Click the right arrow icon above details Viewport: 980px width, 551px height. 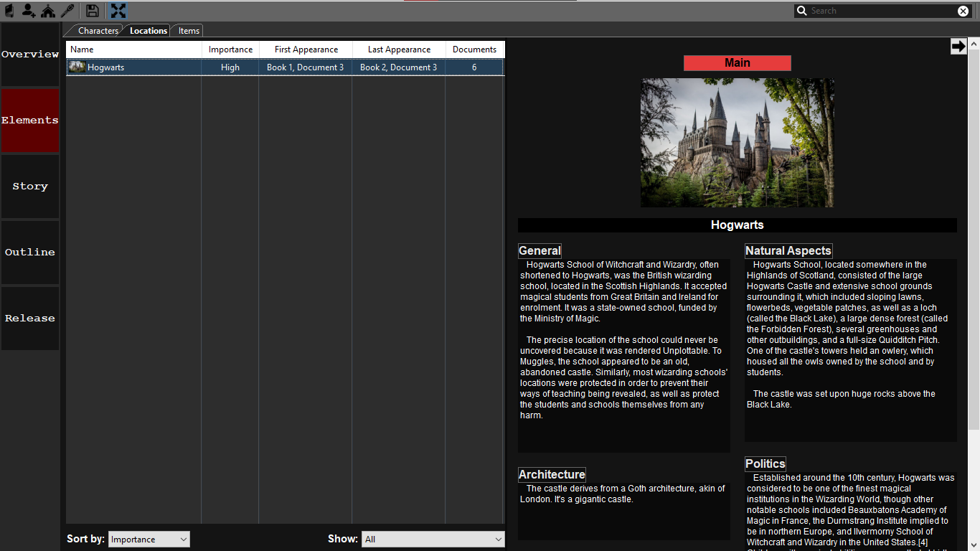click(x=958, y=47)
